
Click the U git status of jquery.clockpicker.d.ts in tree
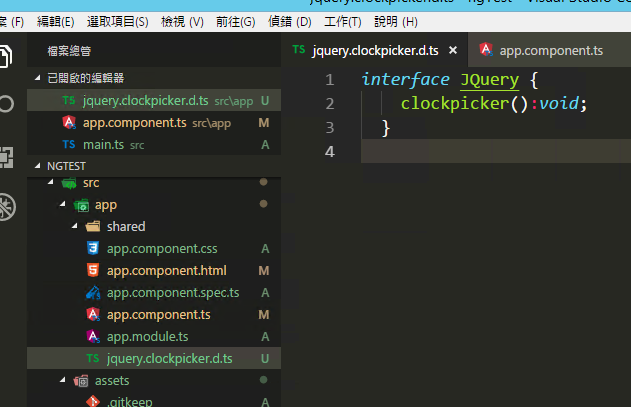tap(264, 358)
